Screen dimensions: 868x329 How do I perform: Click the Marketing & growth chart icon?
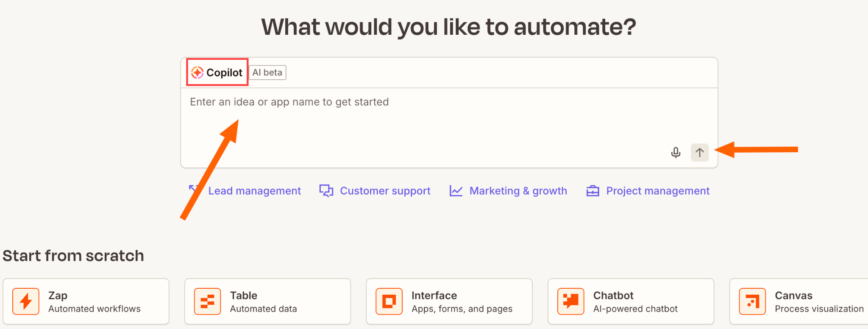pyautogui.click(x=456, y=191)
